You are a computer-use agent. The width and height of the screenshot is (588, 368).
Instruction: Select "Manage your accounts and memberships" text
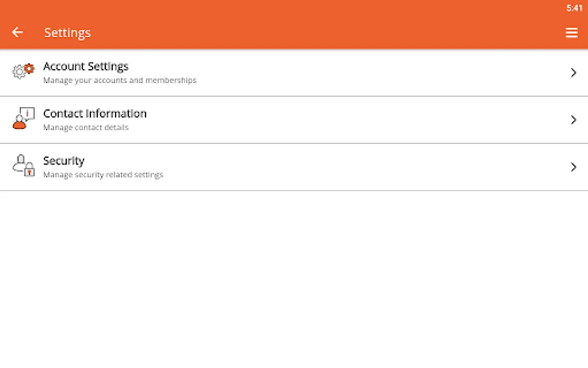tap(120, 80)
